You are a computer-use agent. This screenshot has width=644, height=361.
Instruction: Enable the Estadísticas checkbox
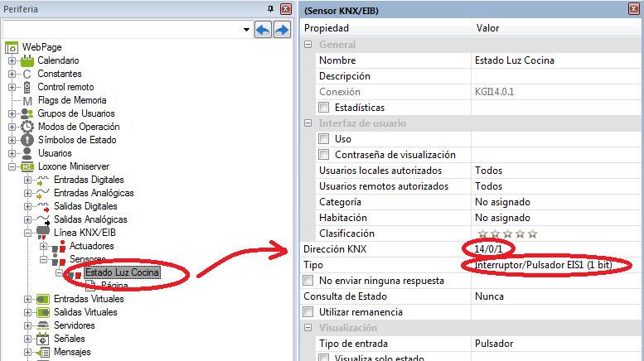coord(325,108)
